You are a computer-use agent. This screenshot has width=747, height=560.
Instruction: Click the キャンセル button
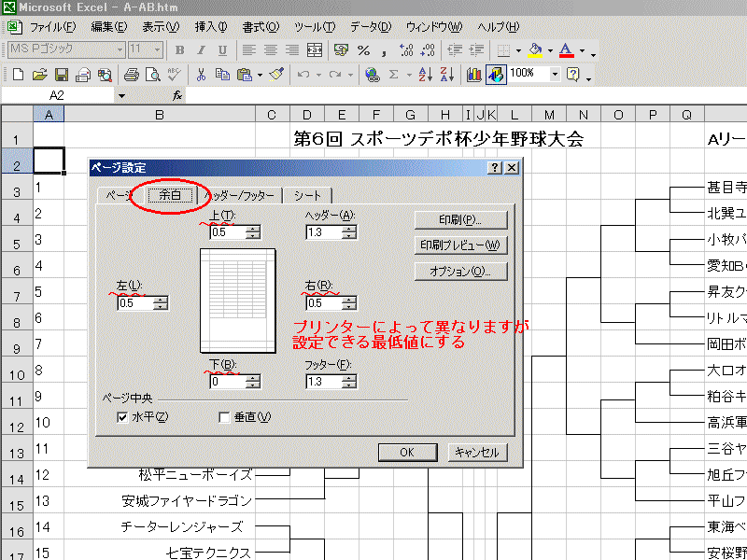(477, 452)
